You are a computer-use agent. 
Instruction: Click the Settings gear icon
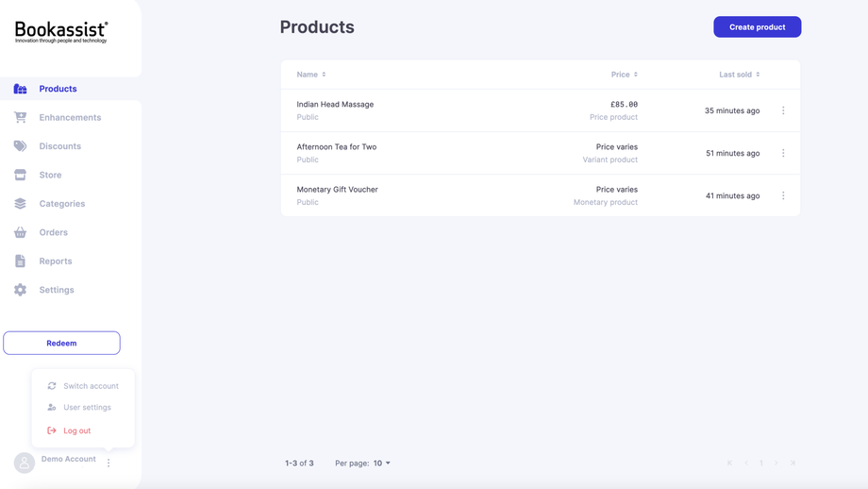tap(20, 290)
